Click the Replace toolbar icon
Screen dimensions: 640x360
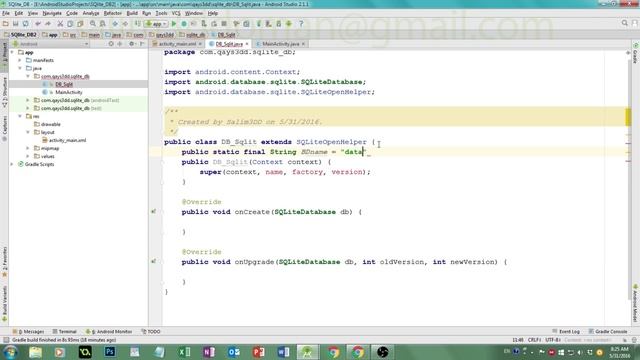click(x=102, y=24)
